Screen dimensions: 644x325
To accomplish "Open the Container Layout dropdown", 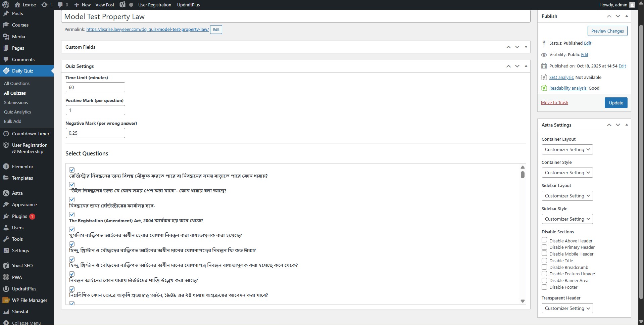I will click(x=567, y=149).
